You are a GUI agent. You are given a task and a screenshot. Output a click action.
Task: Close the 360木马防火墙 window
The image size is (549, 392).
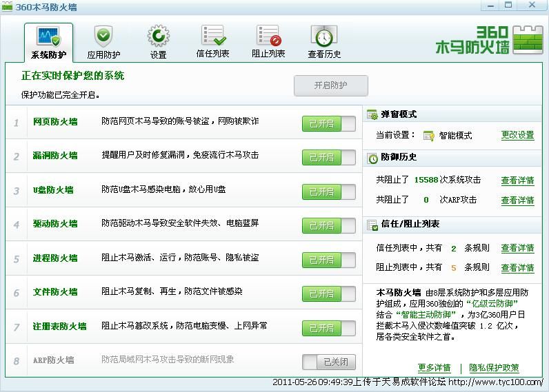click(532, 6)
